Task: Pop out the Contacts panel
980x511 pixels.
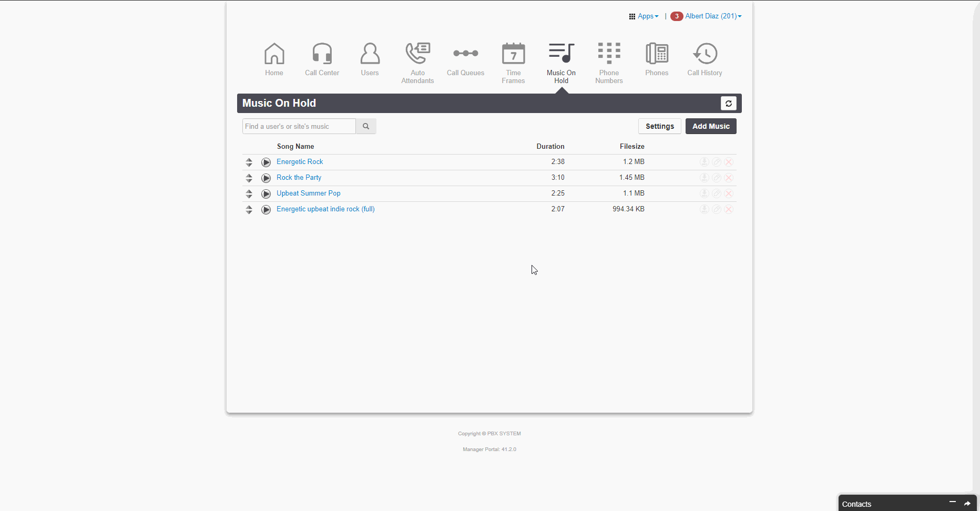Action: tap(967, 504)
